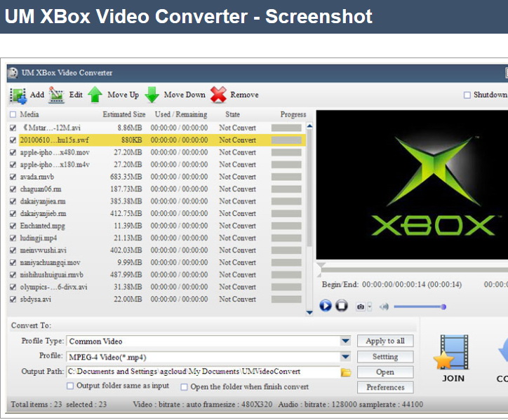Click the green Move Up arrow
Screen dimensions: 508x420
[95, 95]
